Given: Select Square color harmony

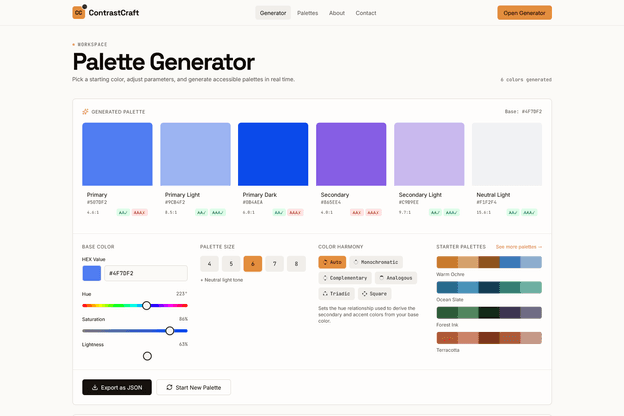Looking at the screenshot, I should pos(374,294).
